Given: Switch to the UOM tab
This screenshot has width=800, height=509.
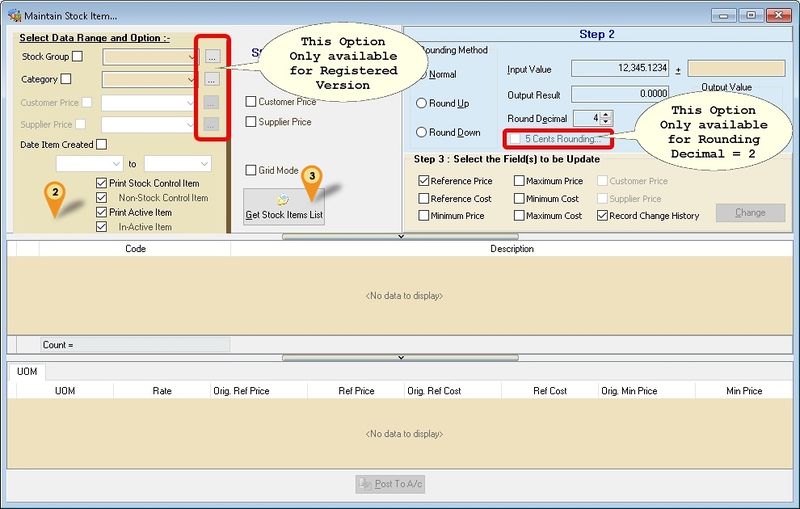Looking at the screenshot, I should (x=27, y=372).
